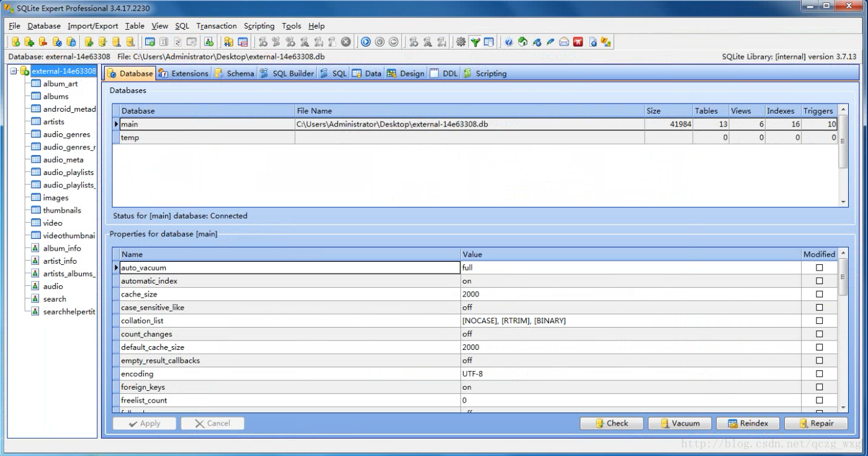Click the Repair button
This screenshot has width=868, height=456.
click(817, 423)
